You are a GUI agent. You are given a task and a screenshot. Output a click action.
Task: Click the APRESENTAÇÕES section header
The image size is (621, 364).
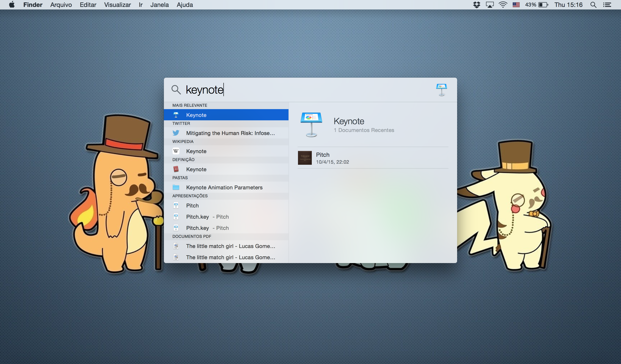pos(190,196)
